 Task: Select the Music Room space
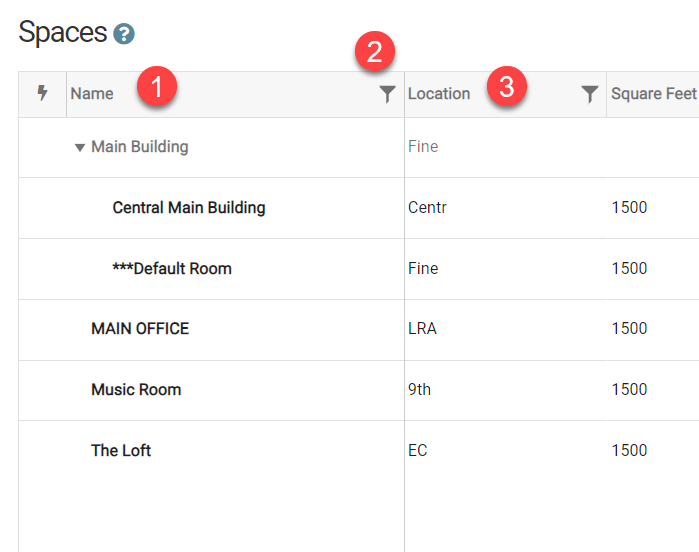tap(136, 390)
